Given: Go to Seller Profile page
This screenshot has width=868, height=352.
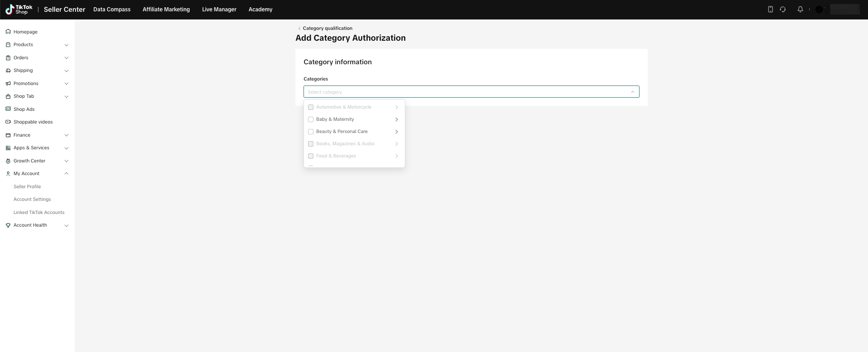Looking at the screenshot, I should coord(27,187).
